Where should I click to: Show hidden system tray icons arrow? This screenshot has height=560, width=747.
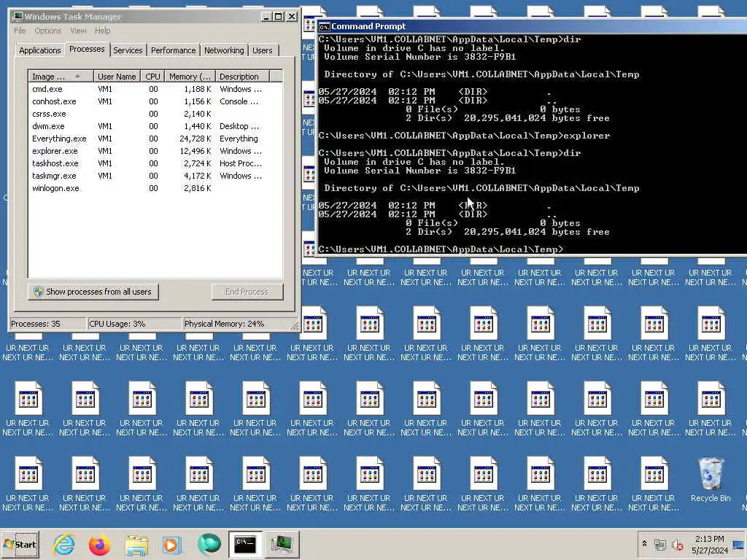pyautogui.click(x=644, y=544)
